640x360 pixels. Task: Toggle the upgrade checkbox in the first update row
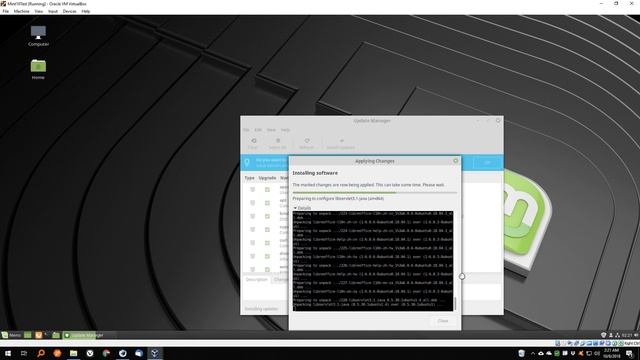267,190
